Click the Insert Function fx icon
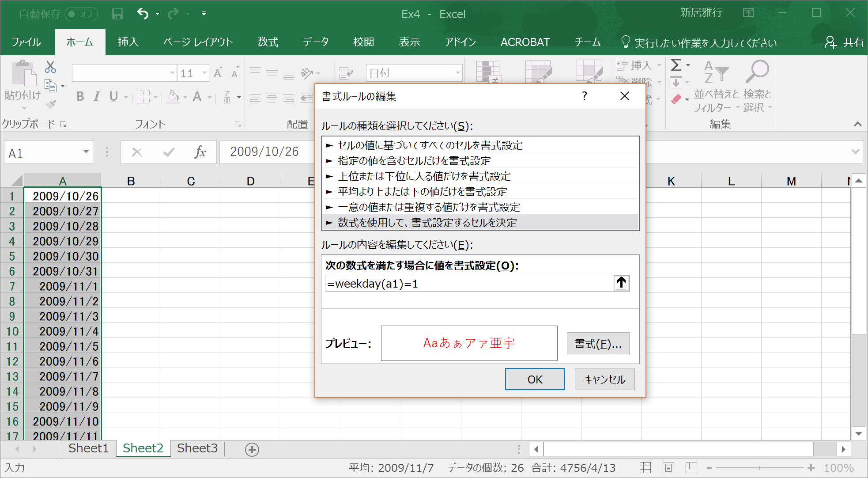 pyautogui.click(x=200, y=152)
